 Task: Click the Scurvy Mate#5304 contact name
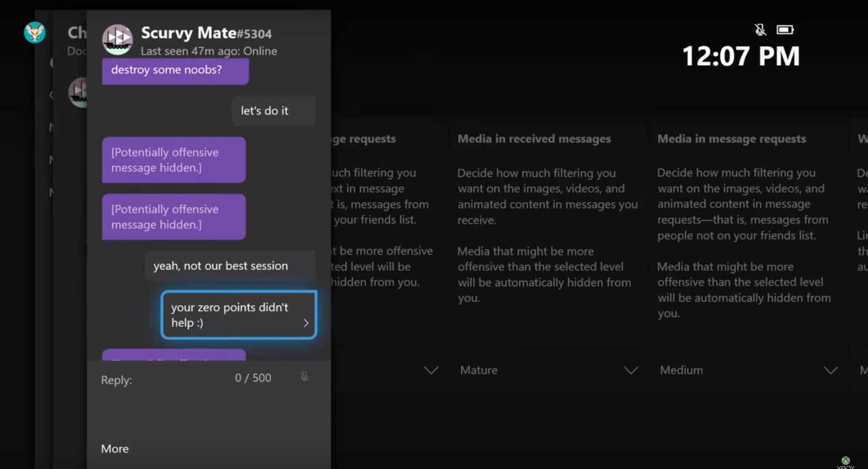pyautogui.click(x=207, y=33)
